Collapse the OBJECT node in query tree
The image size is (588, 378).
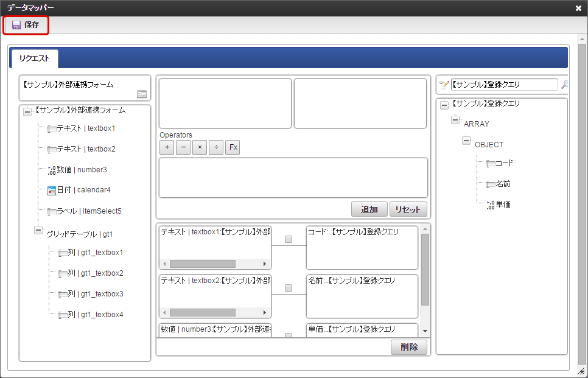tap(466, 141)
